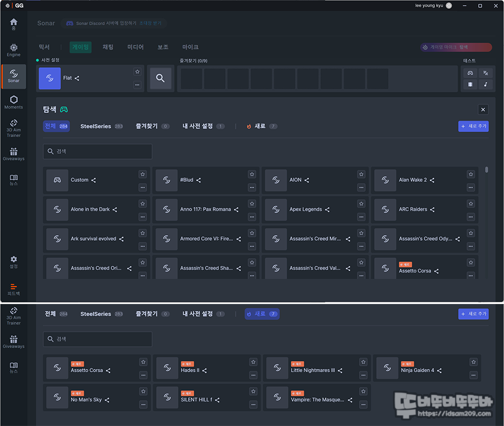Image resolution: width=504 pixels, height=426 pixels.
Task: Select the Alone in the Dark preset
Action: 96,209
